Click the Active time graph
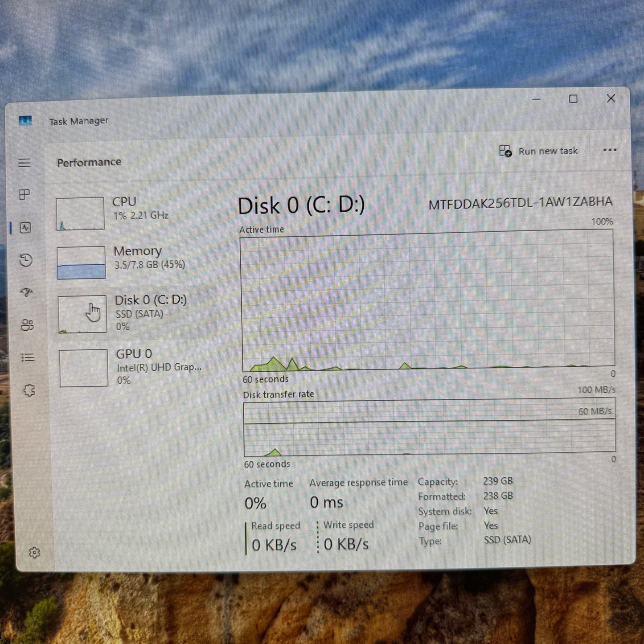 tap(428, 301)
